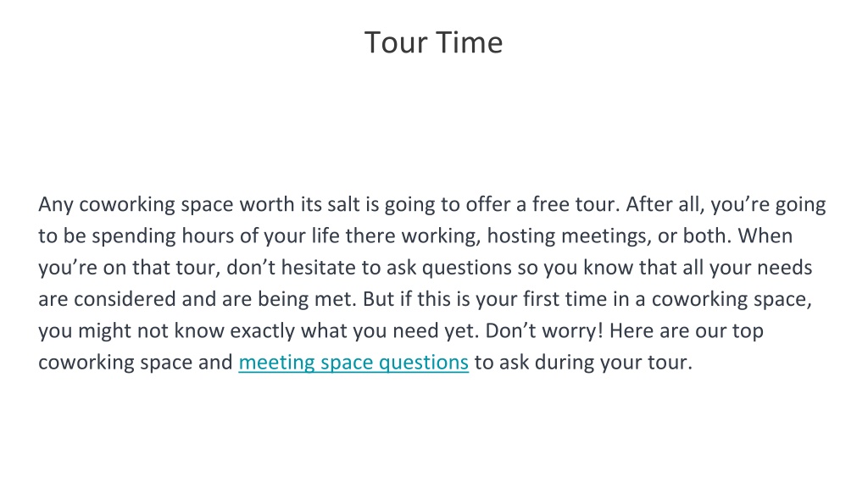
Task: Click "Don't worry!" in the fifth line
Action: (544, 331)
